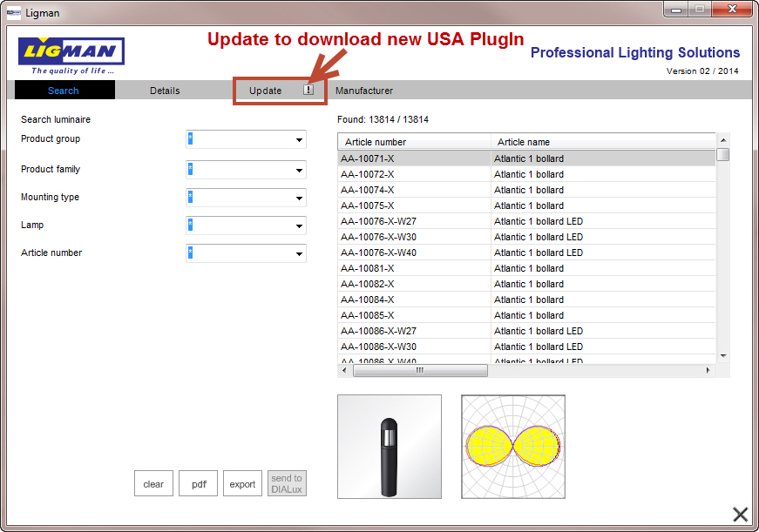
Task: Click the clear button
Action: (x=153, y=483)
